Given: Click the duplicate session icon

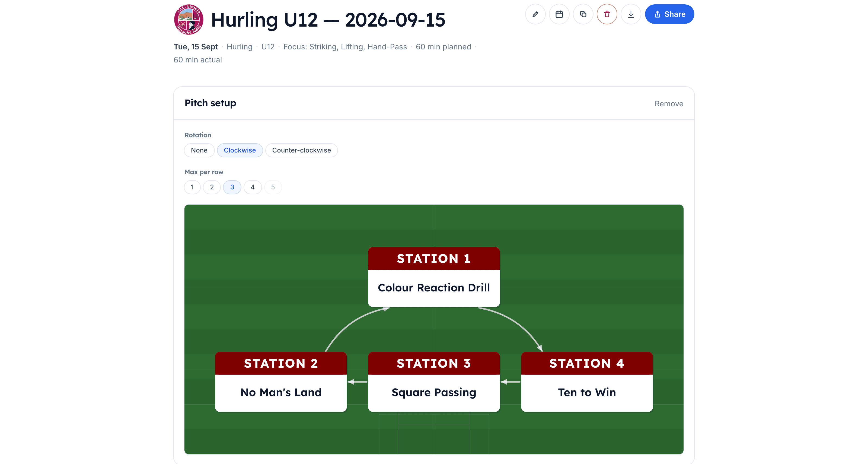Looking at the screenshot, I should 583,14.
